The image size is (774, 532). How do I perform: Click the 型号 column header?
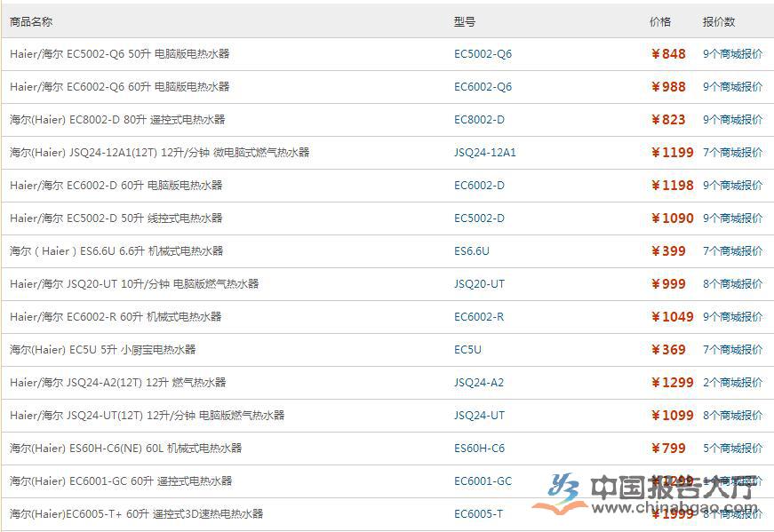[x=465, y=21]
